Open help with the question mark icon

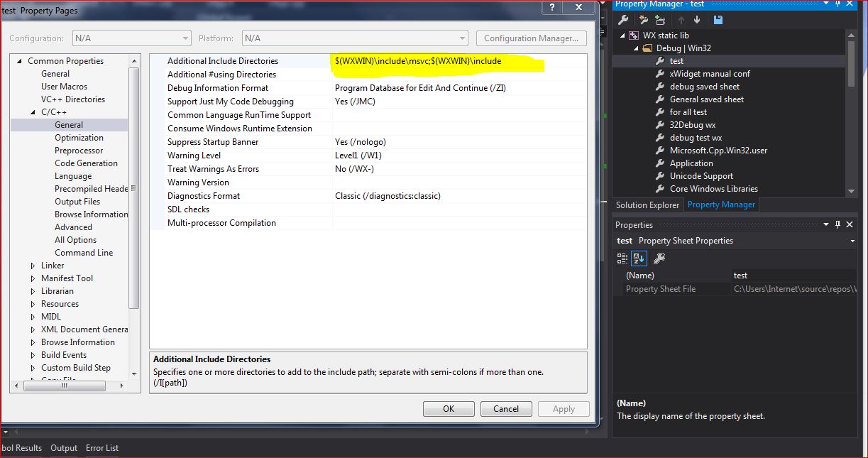(552, 8)
